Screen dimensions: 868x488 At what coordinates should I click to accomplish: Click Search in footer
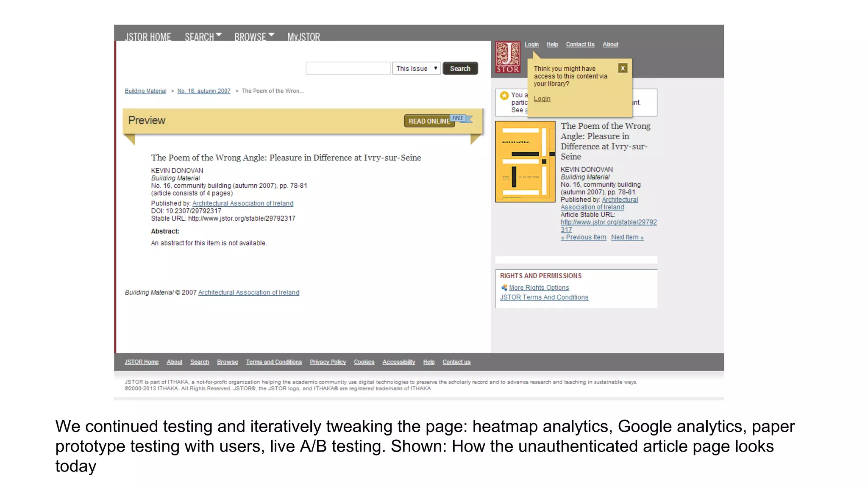(200, 362)
